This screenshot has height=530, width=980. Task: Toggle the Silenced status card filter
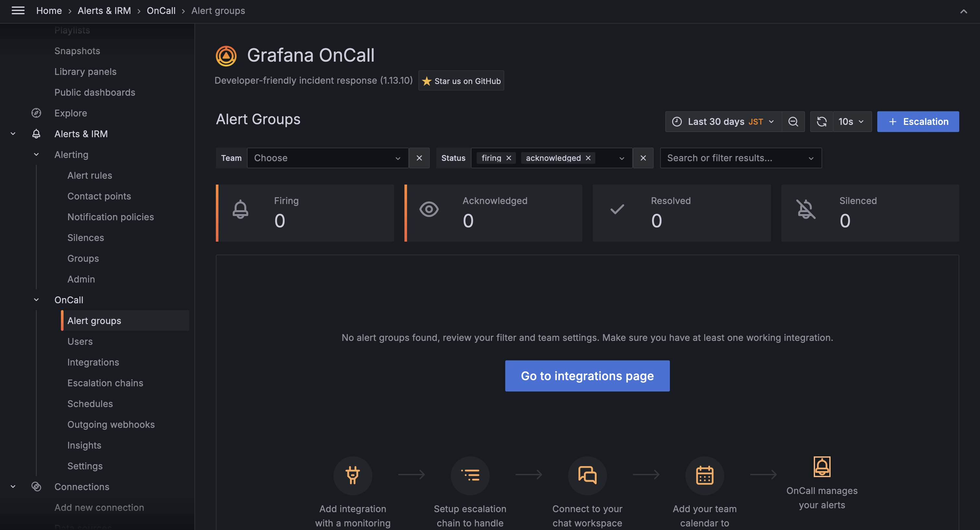[870, 213]
